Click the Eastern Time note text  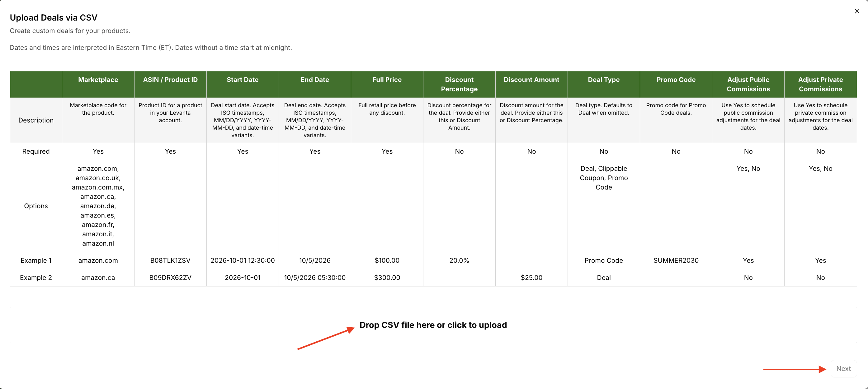(151, 48)
